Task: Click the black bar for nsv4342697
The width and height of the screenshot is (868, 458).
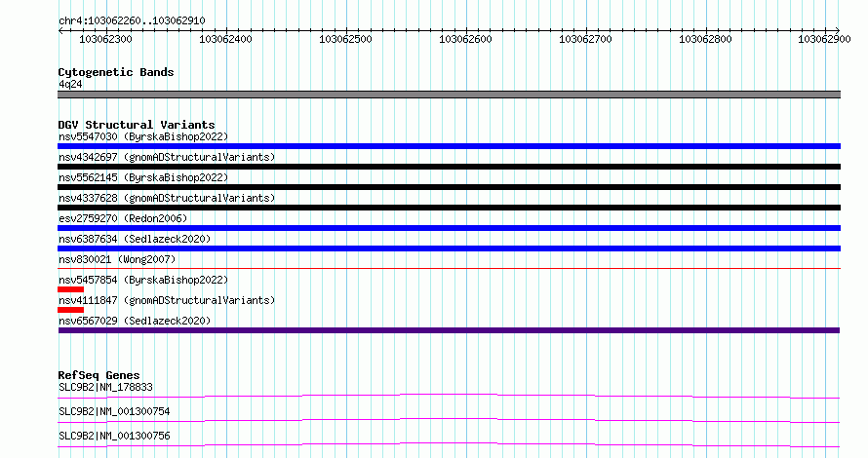Action: [x=449, y=167]
